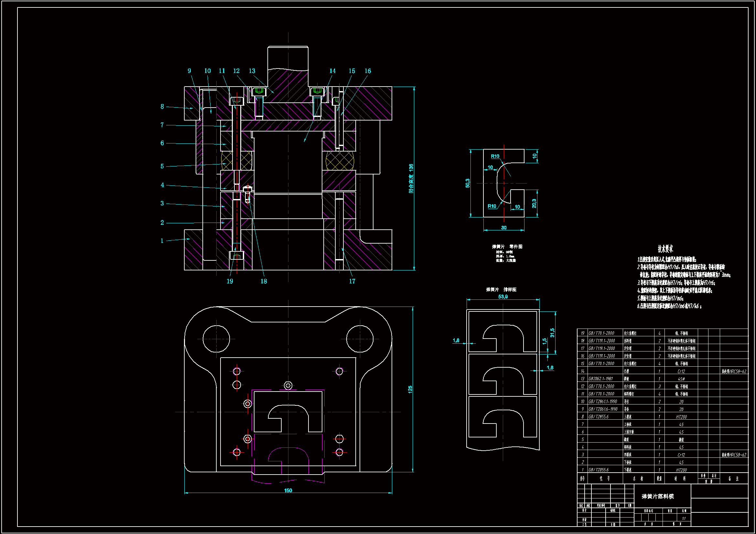The height and width of the screenshot is (534, 756).
Task: Click the 53,9 strip width dimension
Action: pos(503,297)
